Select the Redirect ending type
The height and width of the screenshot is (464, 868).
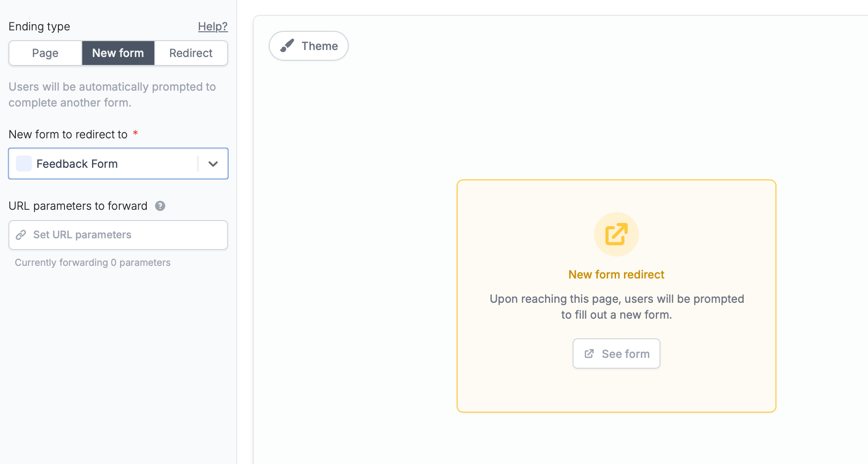(x=191, y=53)
